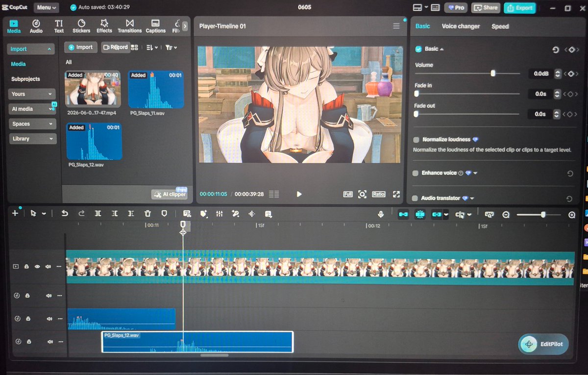The width and height of the screenshot is (588, 375).
Task: Toggle the main track magnet icon
Action: click(403, 214)
